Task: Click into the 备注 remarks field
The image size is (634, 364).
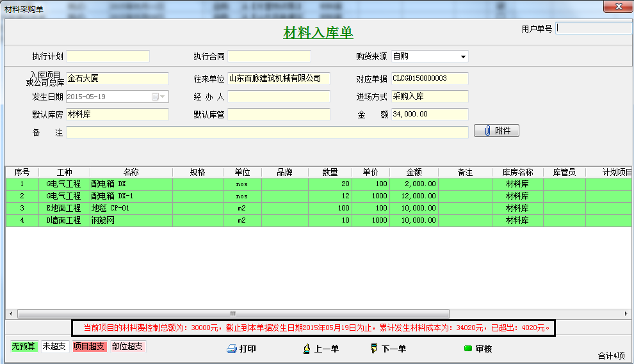Action: point(267,132)
